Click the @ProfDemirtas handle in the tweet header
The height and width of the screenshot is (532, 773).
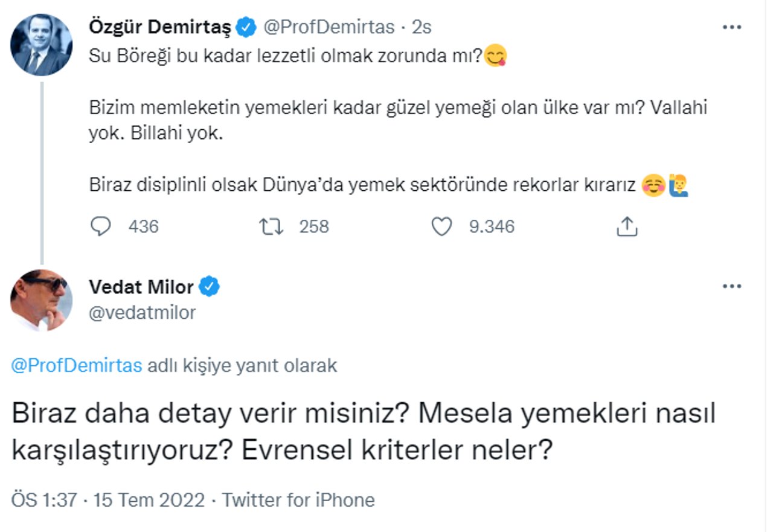[328, 27]
